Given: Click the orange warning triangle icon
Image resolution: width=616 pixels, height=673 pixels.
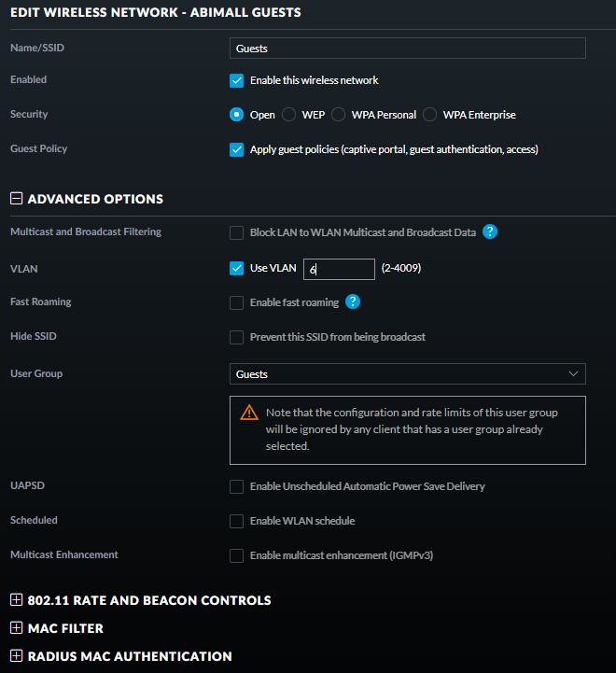Looking at the screenshot, I should tap(249, 413).
